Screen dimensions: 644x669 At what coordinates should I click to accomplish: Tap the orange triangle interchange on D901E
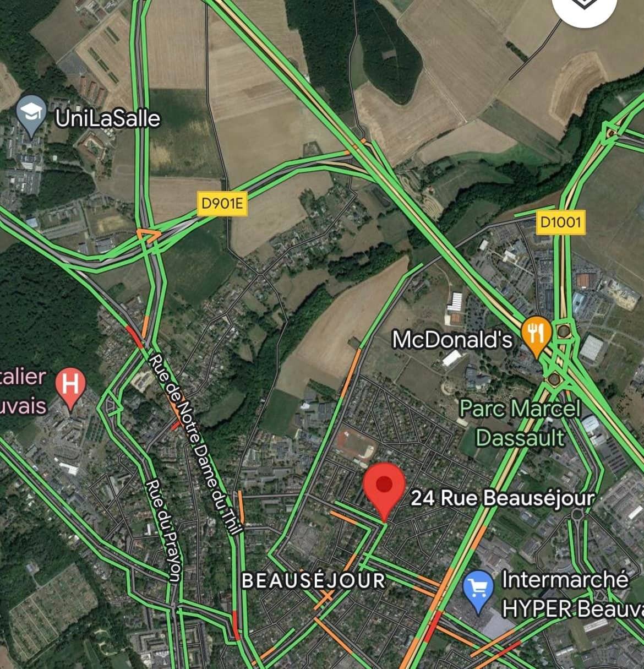click(148, 237)
